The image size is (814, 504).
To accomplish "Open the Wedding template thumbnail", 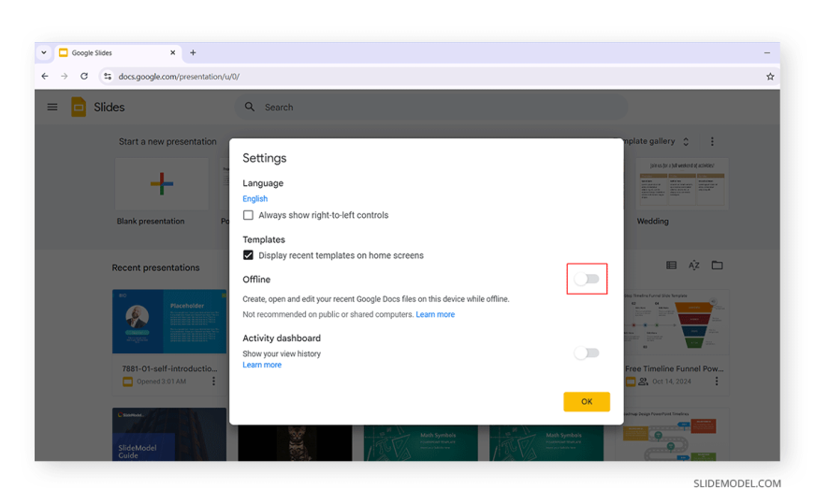I will point(682,184).
